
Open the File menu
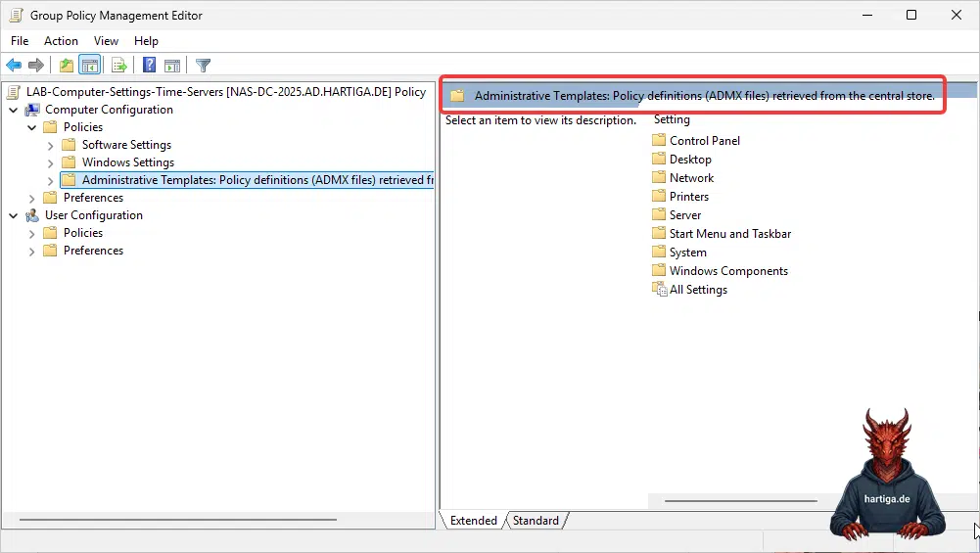pos(20,40)
